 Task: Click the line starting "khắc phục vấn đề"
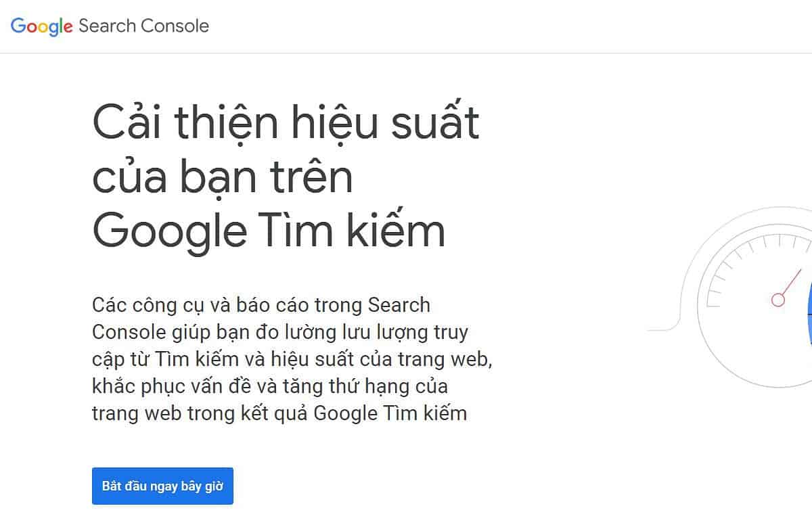click(x=269, y=386)
